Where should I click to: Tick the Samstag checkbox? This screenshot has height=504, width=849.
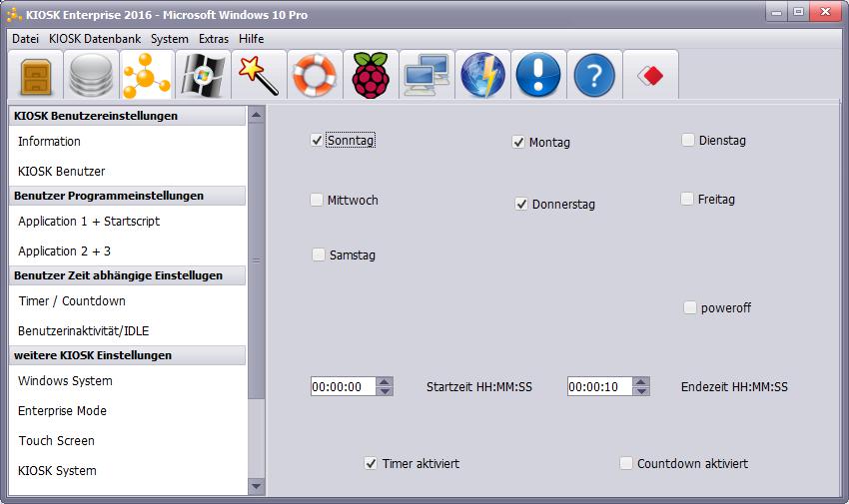(319, 254)
